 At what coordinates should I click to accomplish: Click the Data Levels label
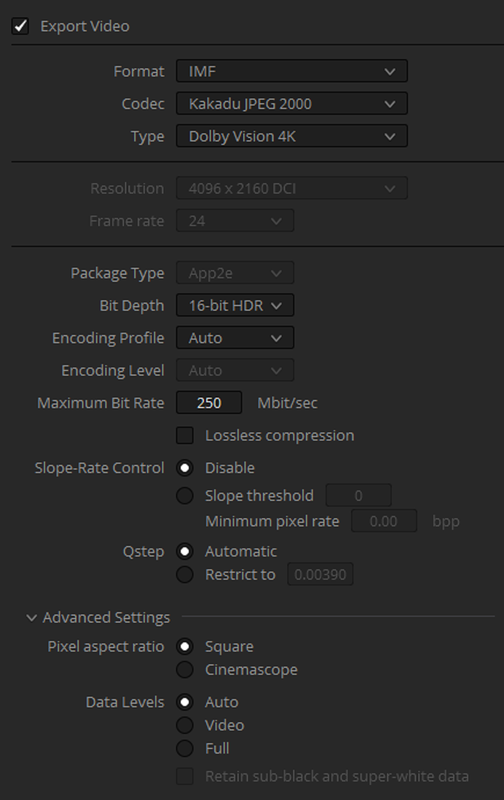coord(125,702)
